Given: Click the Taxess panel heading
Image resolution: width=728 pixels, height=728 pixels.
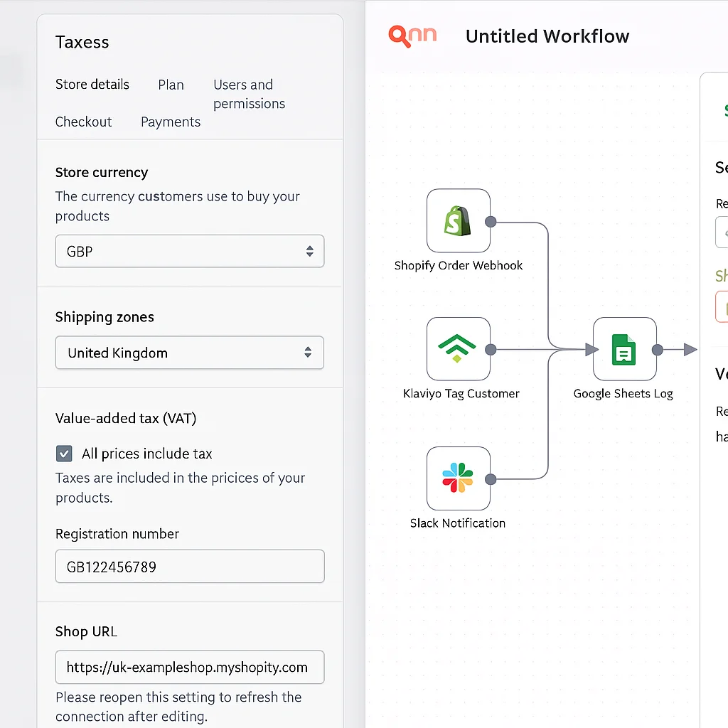Looking at the screenshot, I should coord(82,42).
